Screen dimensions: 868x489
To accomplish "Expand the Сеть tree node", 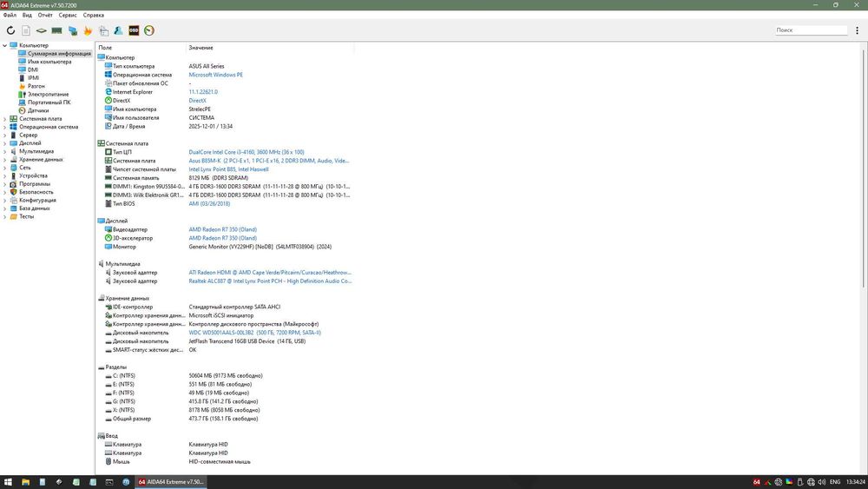I will point(5,168).
